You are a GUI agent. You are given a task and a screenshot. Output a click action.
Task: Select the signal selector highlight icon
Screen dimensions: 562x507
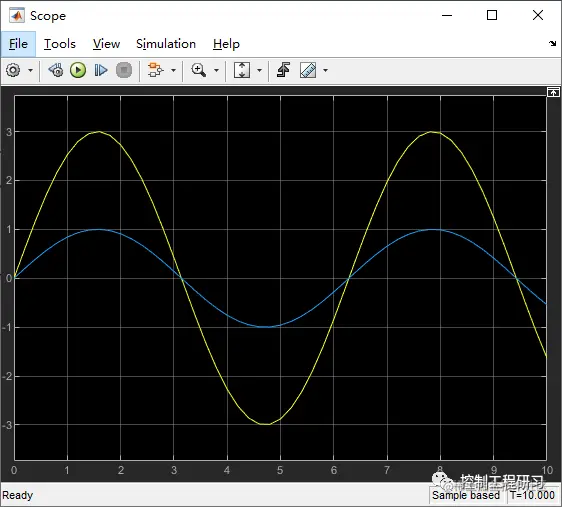tap(156, 70)
